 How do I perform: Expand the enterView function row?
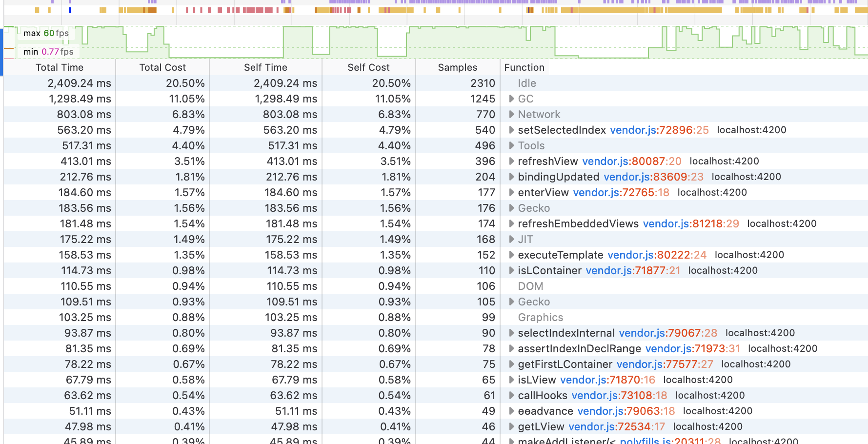pyautogui.click(x=511, y=192)
